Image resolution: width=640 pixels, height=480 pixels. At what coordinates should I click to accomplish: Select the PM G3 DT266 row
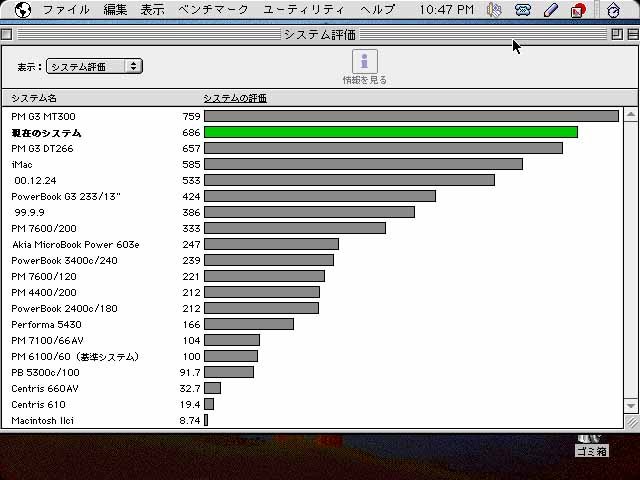pos(312,148)
